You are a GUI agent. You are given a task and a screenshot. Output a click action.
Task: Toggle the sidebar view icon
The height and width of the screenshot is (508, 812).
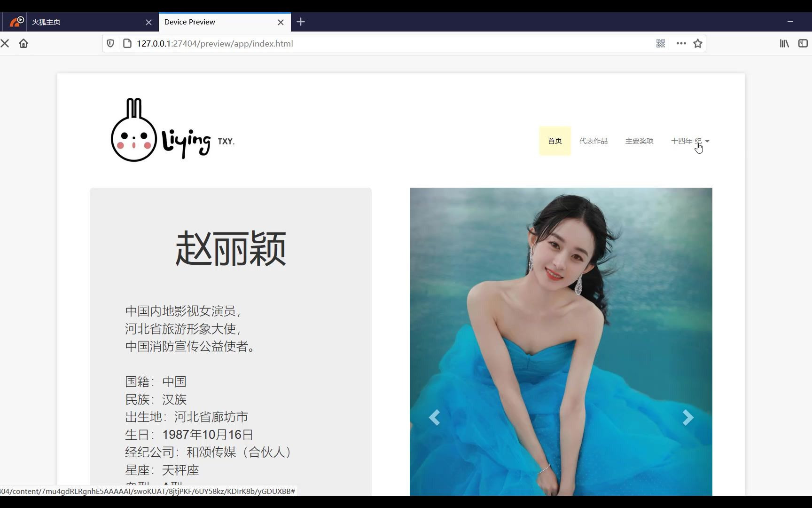click(x=803, y=43)
